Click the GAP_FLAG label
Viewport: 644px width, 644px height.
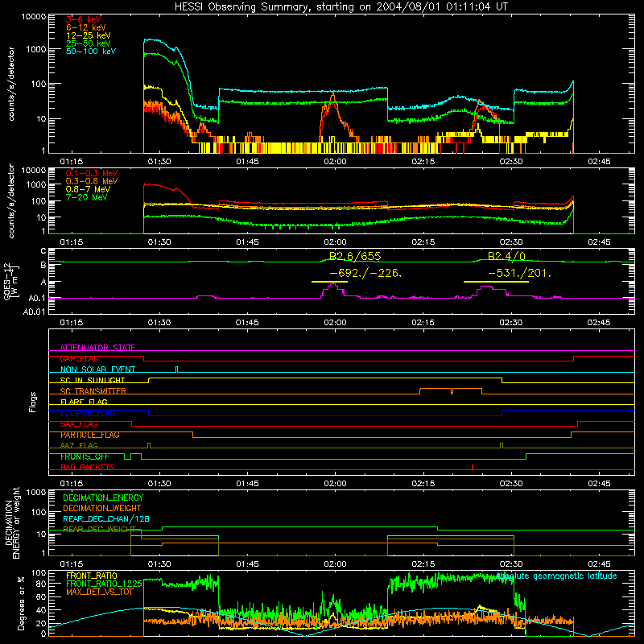79,358
